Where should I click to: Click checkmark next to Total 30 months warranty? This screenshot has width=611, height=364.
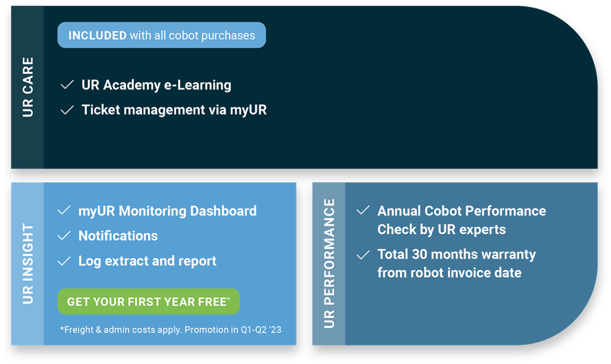[x=363, y=255]
